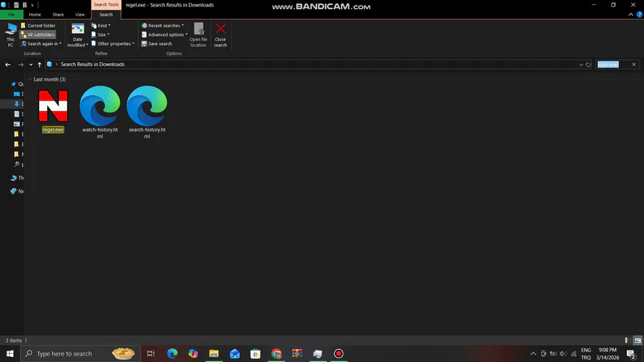This screenshot has width=644, height=362.
Task: Click the Back navigation arrow
Action: 8,64
